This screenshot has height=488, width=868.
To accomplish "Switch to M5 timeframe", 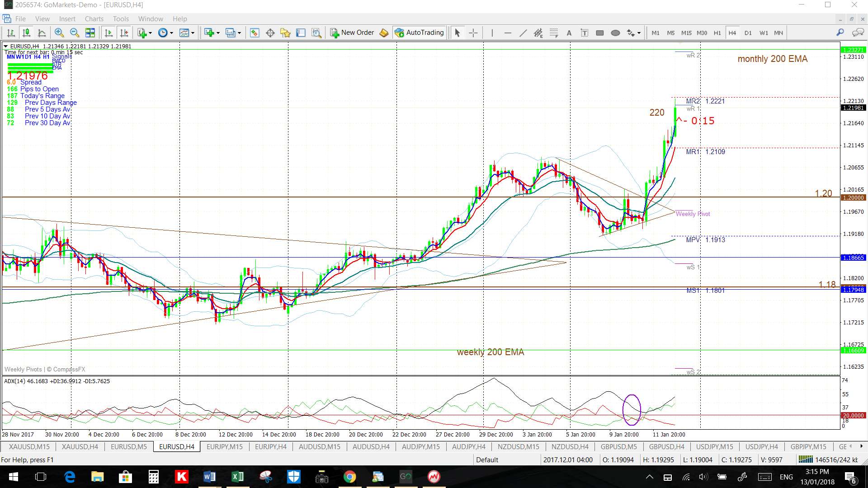I will [671, 33].
